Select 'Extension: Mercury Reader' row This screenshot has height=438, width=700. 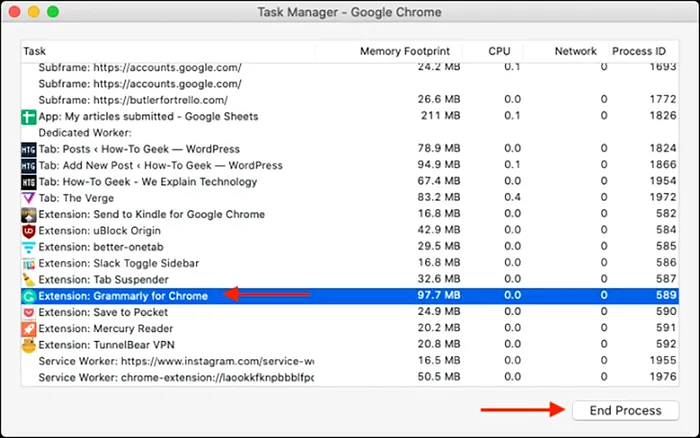(350, 329)
